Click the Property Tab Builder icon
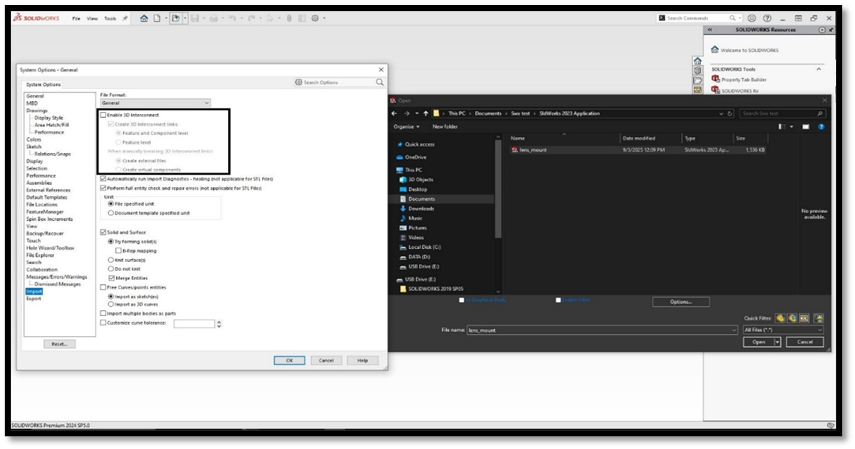Image resolution: width=855 pixels, height=449 pixels. click(715, 79)
